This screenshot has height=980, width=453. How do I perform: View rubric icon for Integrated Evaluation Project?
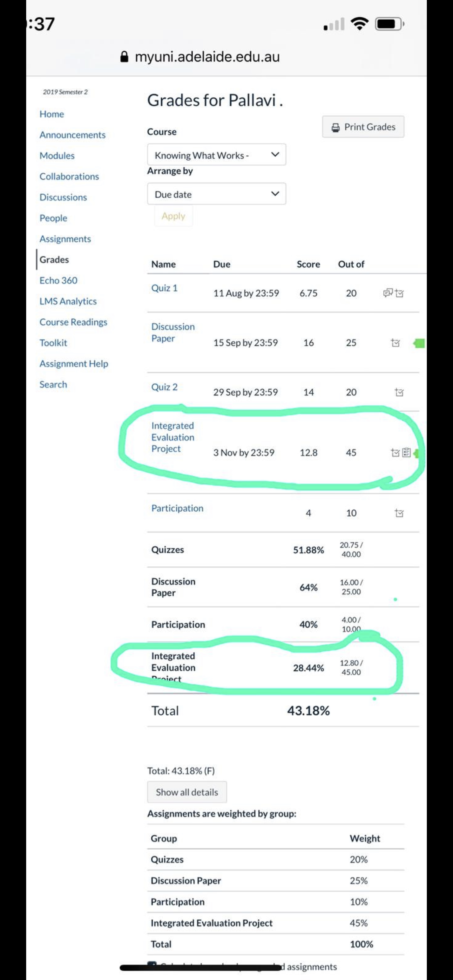[407, 453]
